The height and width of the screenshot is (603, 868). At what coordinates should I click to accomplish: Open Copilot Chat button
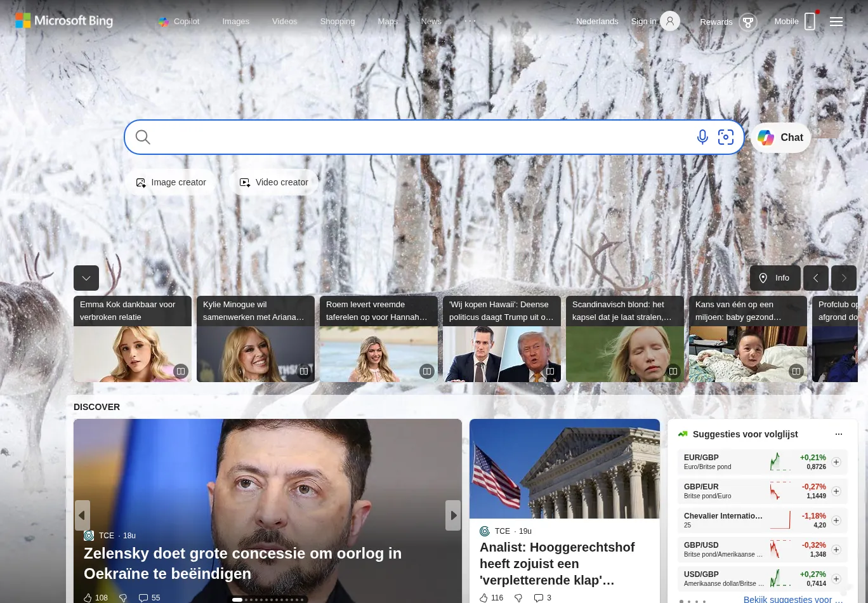780,138
